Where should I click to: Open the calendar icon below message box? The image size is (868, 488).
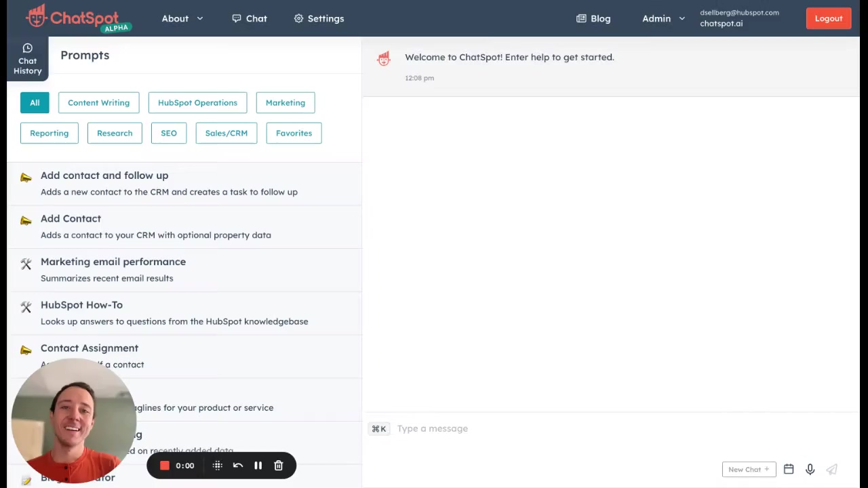click(789, 469)
